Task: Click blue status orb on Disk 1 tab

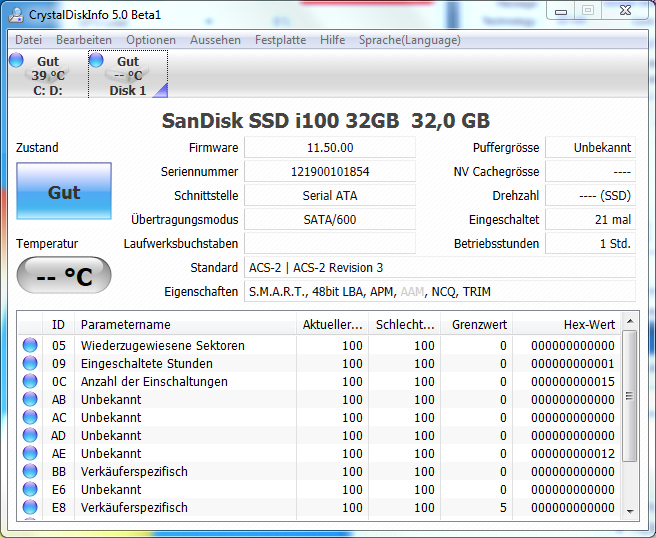Action: [96, 60]
